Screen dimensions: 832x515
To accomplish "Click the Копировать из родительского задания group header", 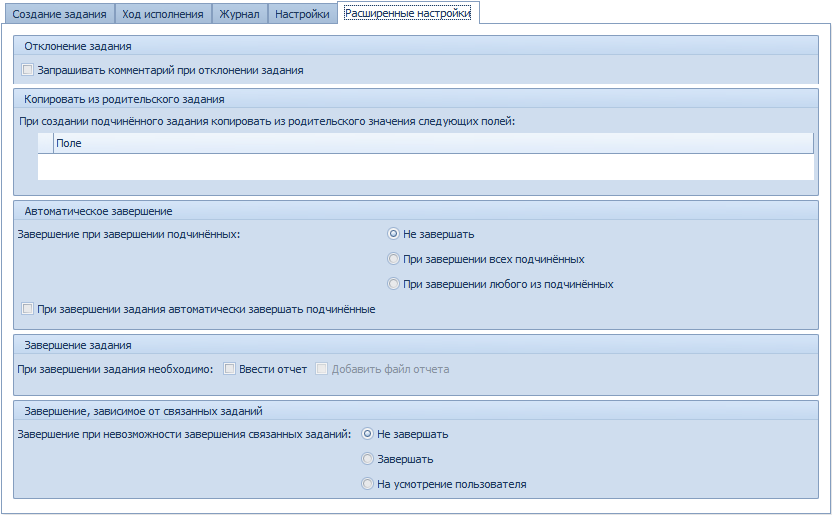I will (x=124, y=99).
